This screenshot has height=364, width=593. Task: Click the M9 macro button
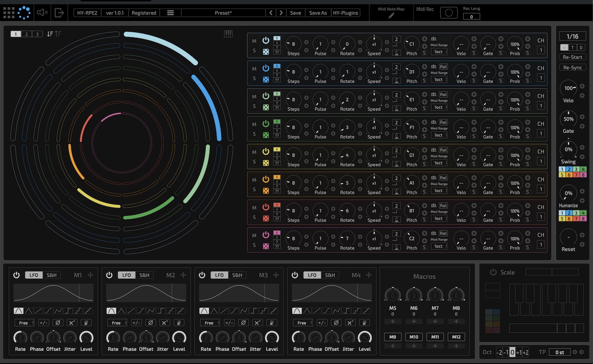[393, 337]
